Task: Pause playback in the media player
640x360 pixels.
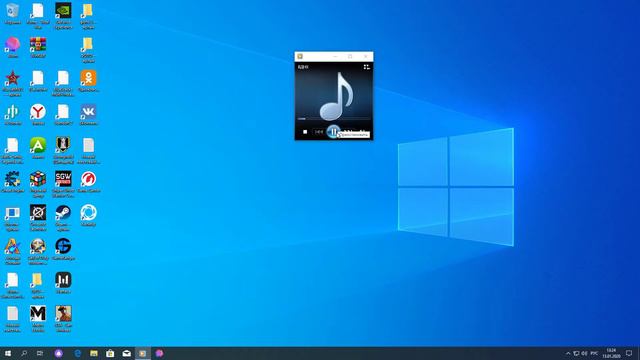Action: (x=333, y=131)
